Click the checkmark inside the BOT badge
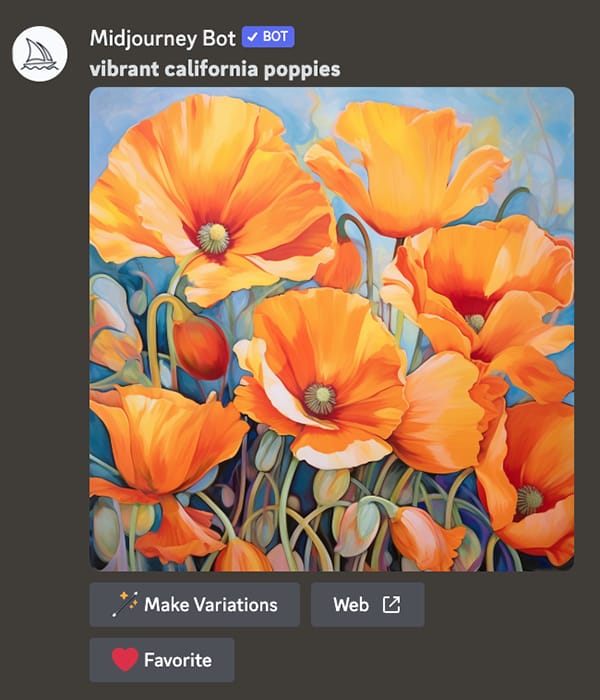Image resolution: width=600 pixels, height=700 pixels. click(x=252, y=37)
